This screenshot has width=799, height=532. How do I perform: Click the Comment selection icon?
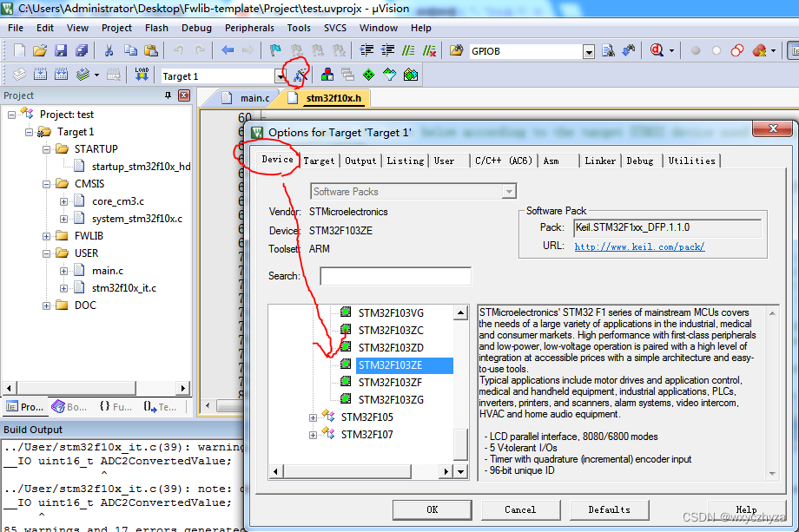point(408,50)
